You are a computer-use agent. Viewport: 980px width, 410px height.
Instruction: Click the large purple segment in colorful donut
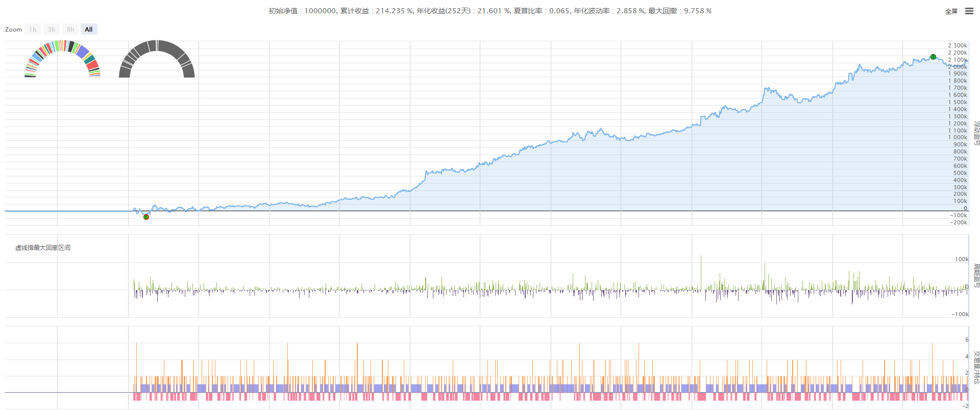point(82,52)
